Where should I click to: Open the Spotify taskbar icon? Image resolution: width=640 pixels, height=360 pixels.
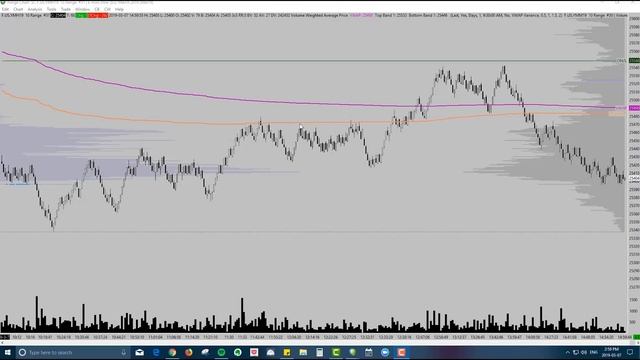pyautogui.click(x=221, y=352)
